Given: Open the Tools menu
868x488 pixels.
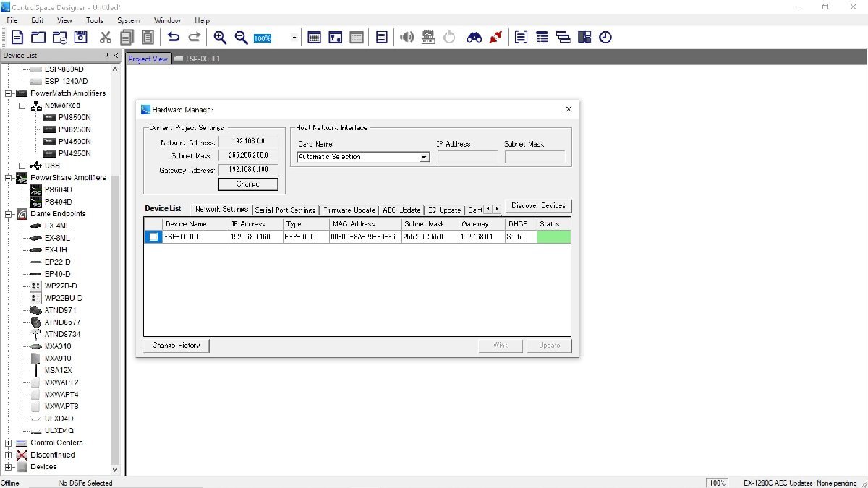Looking at the screenshot, I should tap(95, 21).
